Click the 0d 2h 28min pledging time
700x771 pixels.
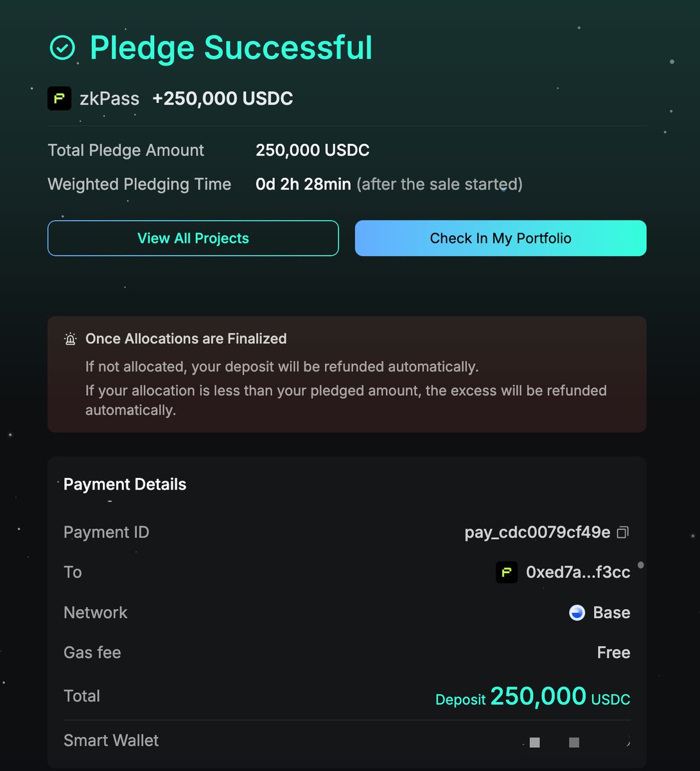click(303, 184)
